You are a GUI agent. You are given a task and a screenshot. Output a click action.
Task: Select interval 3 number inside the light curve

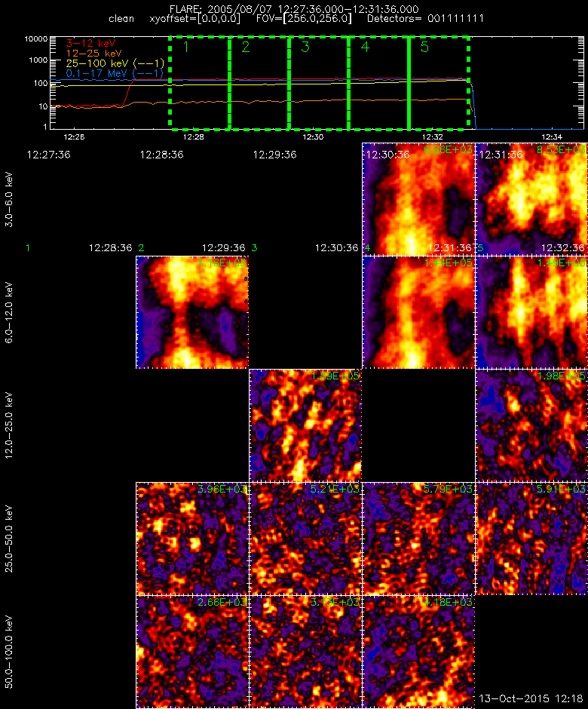point(305,47)
